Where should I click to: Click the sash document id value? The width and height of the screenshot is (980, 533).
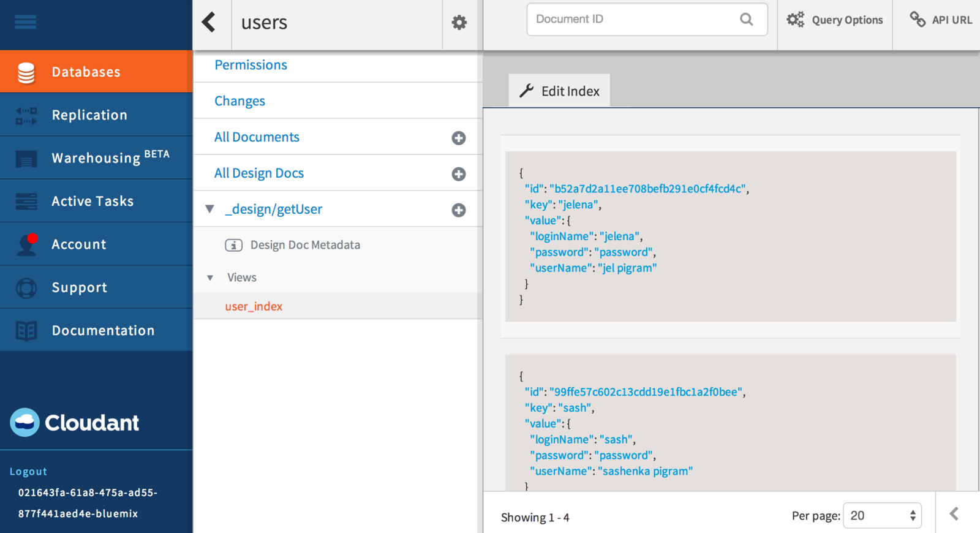(646, 392)
